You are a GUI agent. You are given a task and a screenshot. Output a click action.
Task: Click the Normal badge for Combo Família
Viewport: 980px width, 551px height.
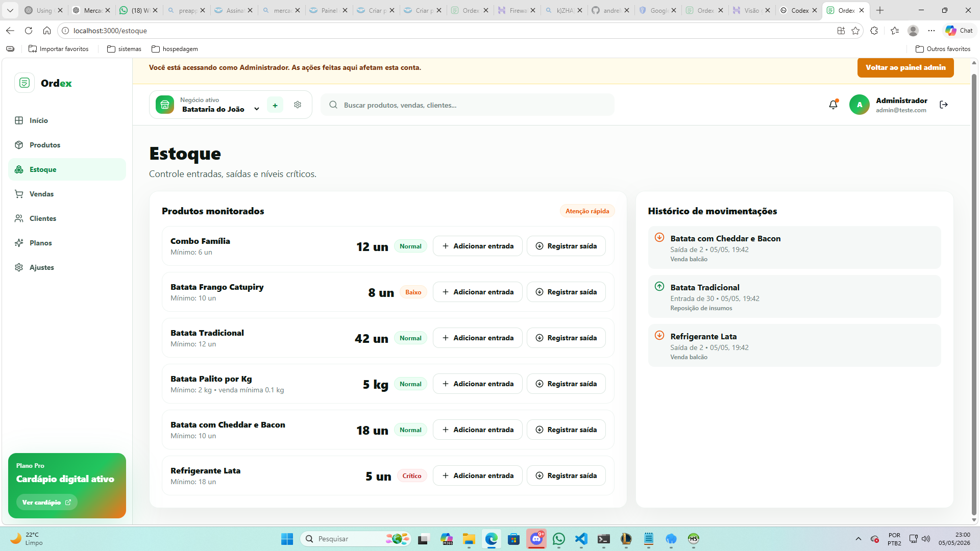pos(410,246)
